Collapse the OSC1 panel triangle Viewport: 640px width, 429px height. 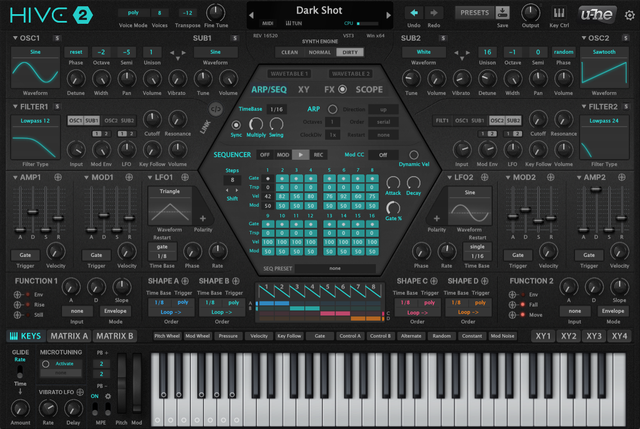pos(15,38)
